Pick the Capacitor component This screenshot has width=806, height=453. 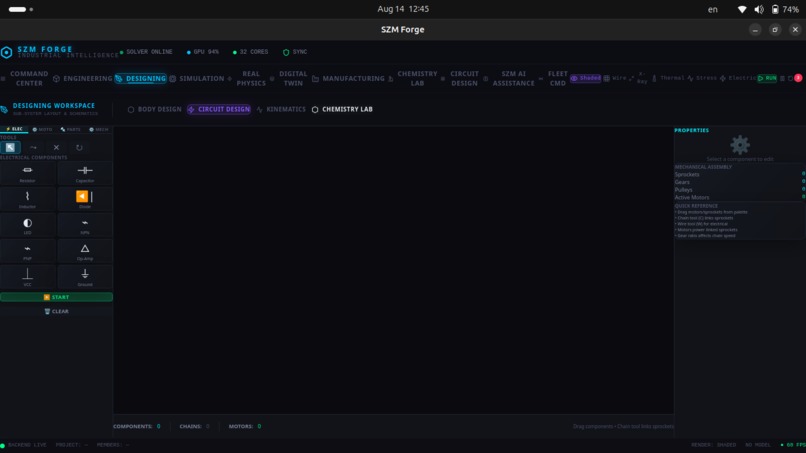tap(85, 173)
